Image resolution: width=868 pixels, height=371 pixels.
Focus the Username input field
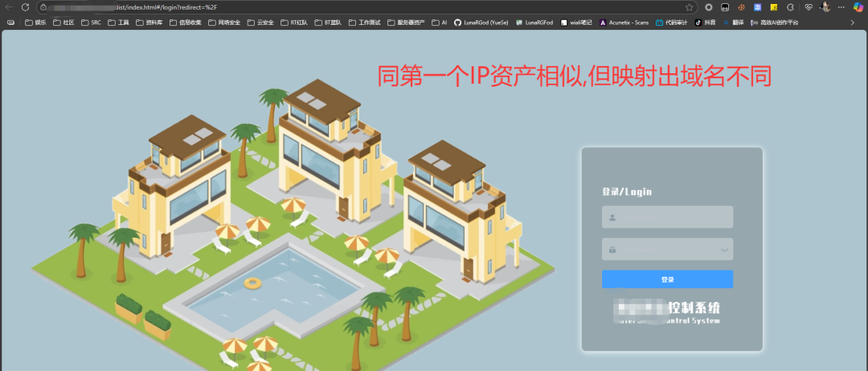point(667,217)
